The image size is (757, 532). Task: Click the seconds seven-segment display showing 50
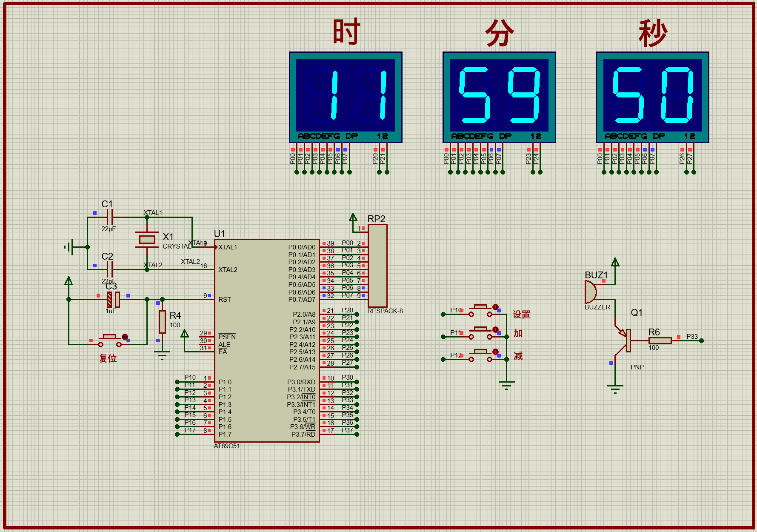[652, 97]
